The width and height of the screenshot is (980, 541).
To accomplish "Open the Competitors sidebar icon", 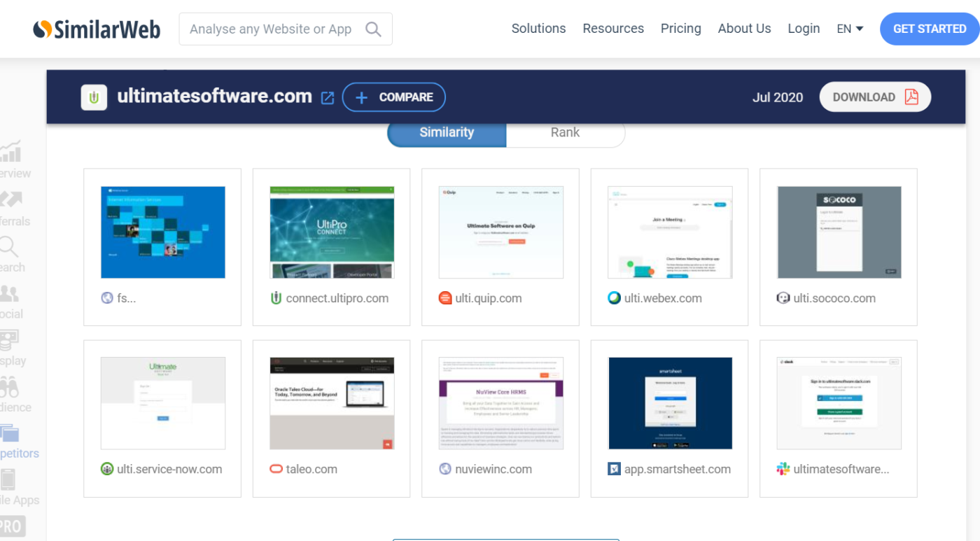I will (10, 433).
